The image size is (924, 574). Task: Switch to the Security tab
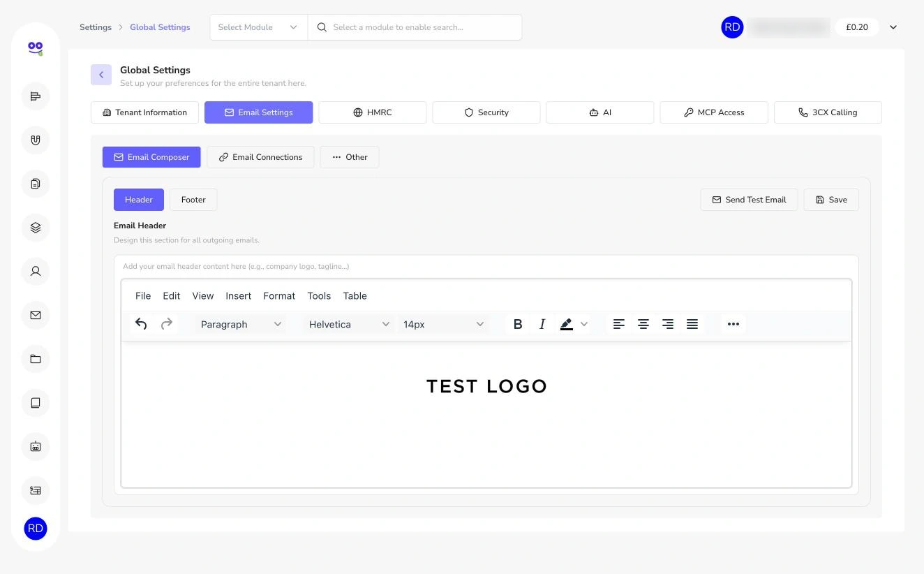pyautogui.click(x=486, y=112)
